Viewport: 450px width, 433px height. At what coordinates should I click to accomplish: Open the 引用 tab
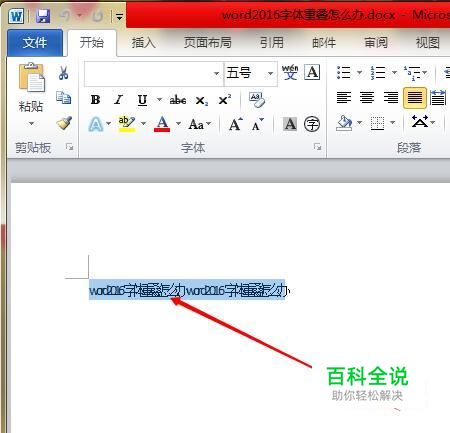click(272, 43)
